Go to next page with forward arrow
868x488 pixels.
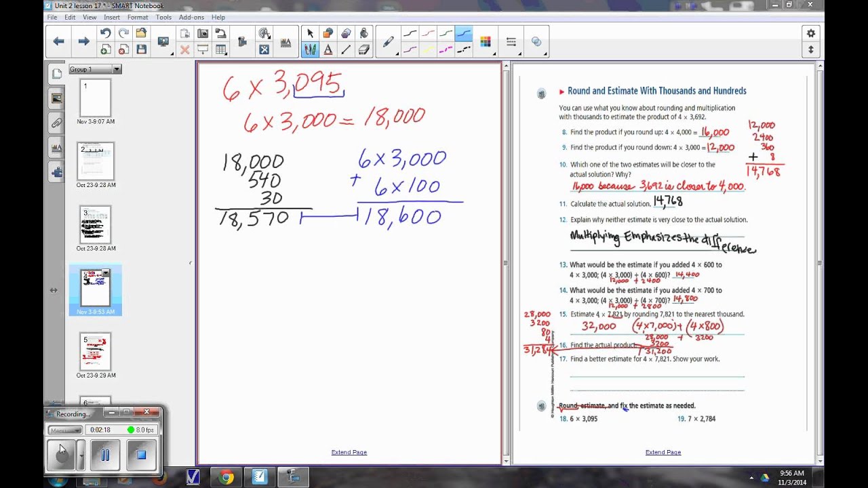coord(84,41)
